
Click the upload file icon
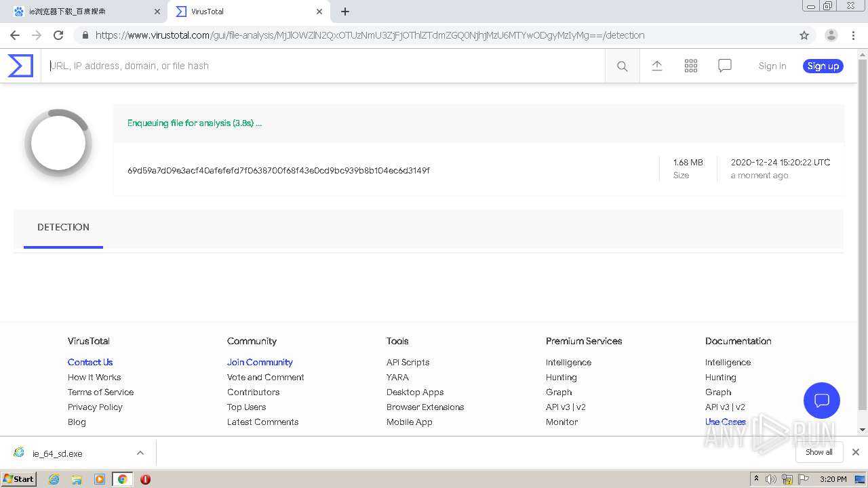coord(657,66)
